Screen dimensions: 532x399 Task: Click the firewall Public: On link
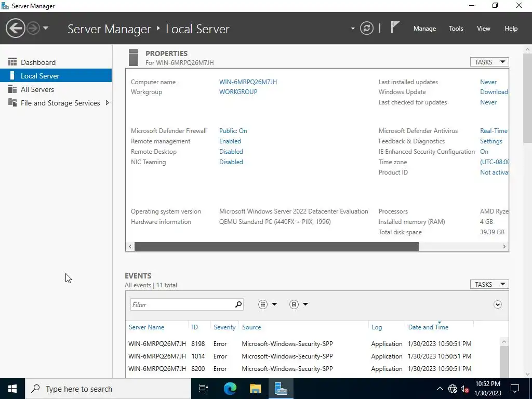233,130
